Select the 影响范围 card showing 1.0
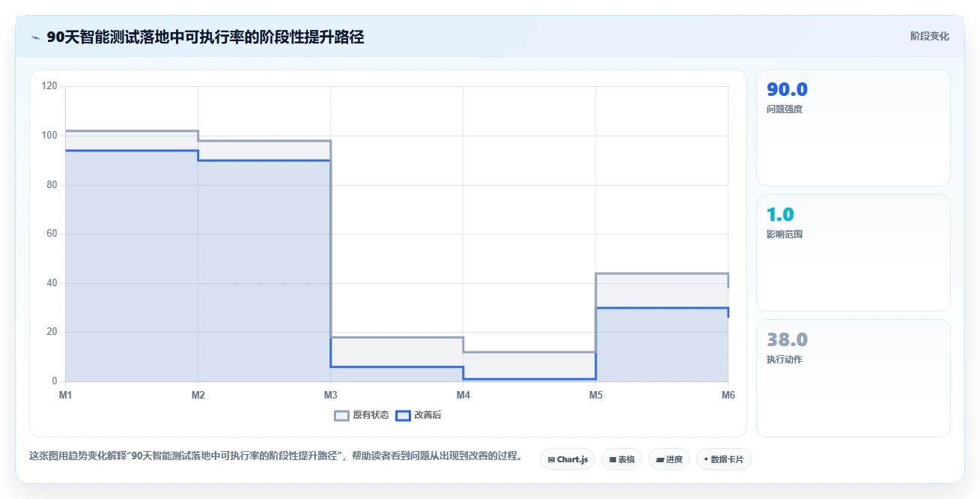 coord(853,252)
